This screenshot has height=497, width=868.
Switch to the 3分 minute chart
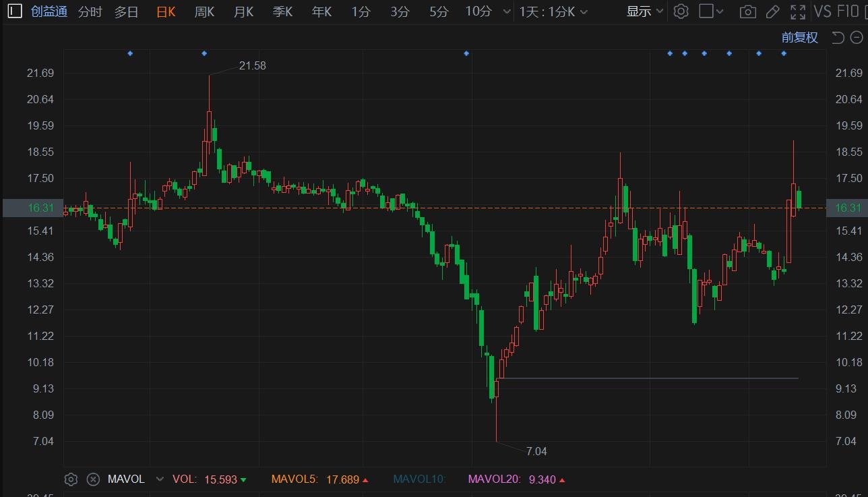pyautogui.click(x=400, y=11)
